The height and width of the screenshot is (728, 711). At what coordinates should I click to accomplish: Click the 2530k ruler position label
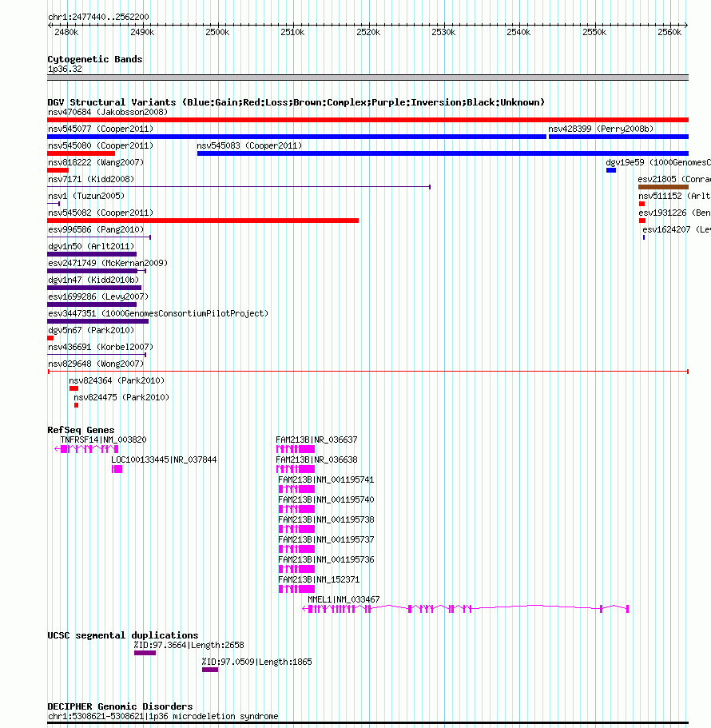(x=443, y=32)
